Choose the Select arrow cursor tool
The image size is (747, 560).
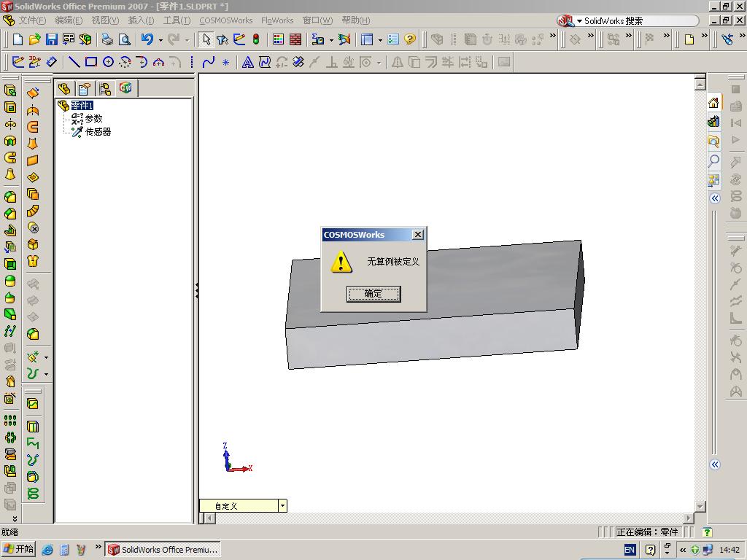[x=206, y=39]
